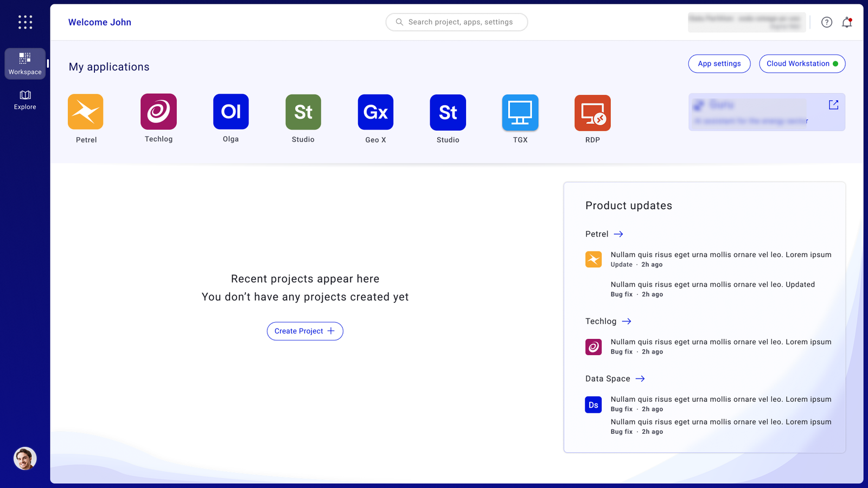Expand Data Space updates arrow
Viewport: 868px width, 488px height.
640,378
